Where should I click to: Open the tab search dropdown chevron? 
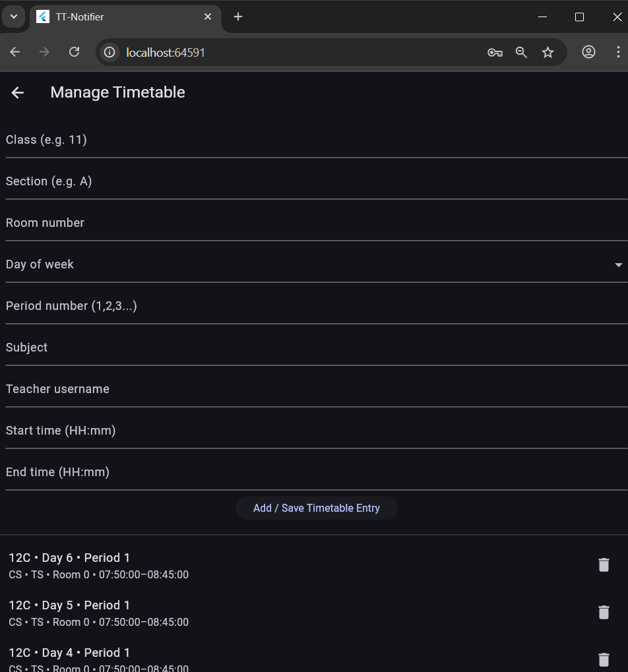point(14,16)
